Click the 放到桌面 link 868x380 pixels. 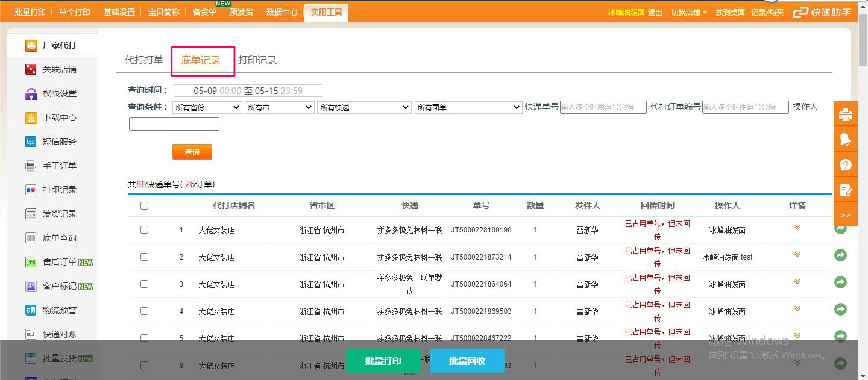click(731, 12)
